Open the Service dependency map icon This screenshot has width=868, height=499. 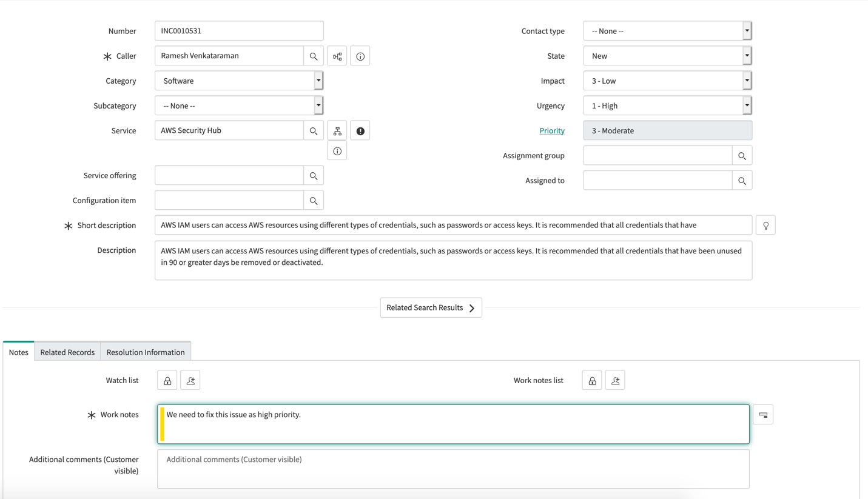pyautogui.click(x=337, y=130)
